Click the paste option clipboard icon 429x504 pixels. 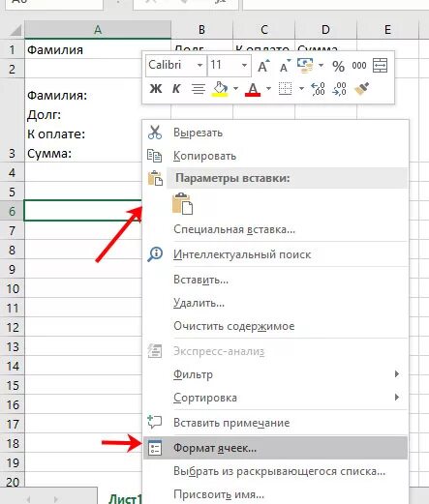(183, 204)
